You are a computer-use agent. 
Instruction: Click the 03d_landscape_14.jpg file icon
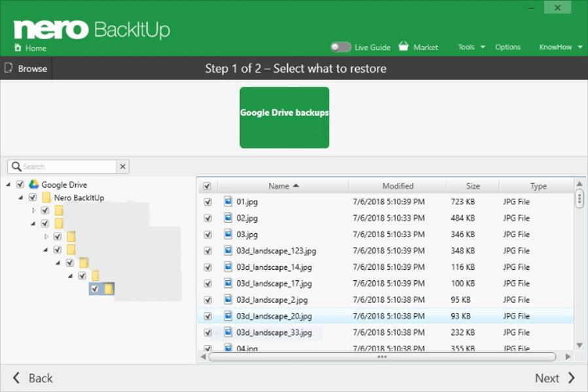228,267
